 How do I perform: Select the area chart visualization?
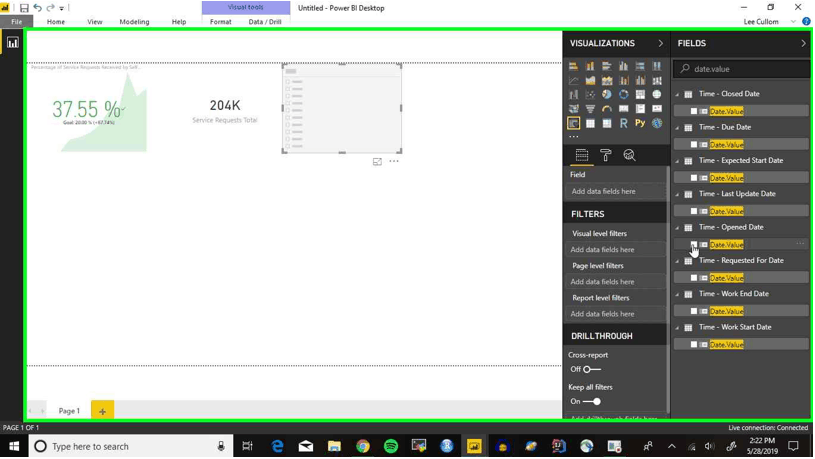pos(590,81)
